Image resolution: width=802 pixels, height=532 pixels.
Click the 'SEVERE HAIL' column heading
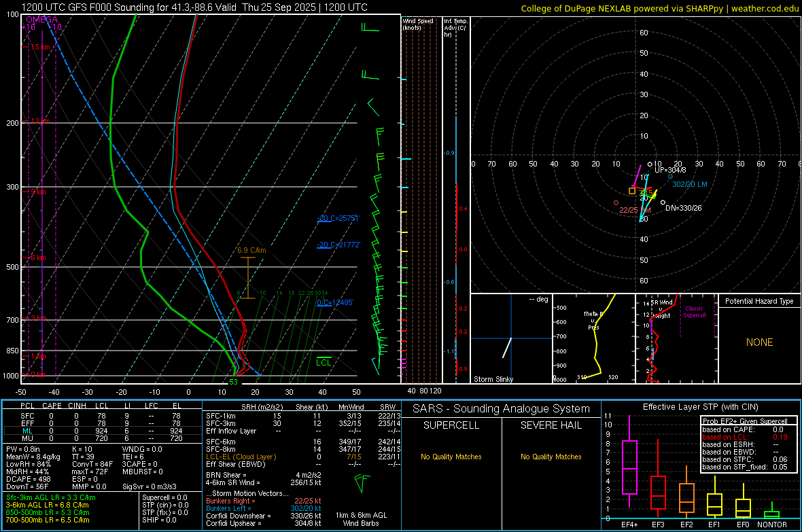point(551,425)
